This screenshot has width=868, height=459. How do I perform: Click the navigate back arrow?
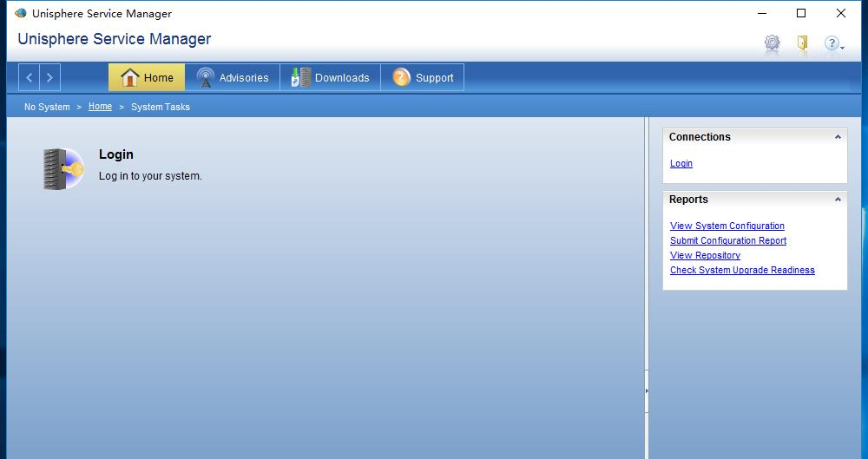tap(30, 77)
